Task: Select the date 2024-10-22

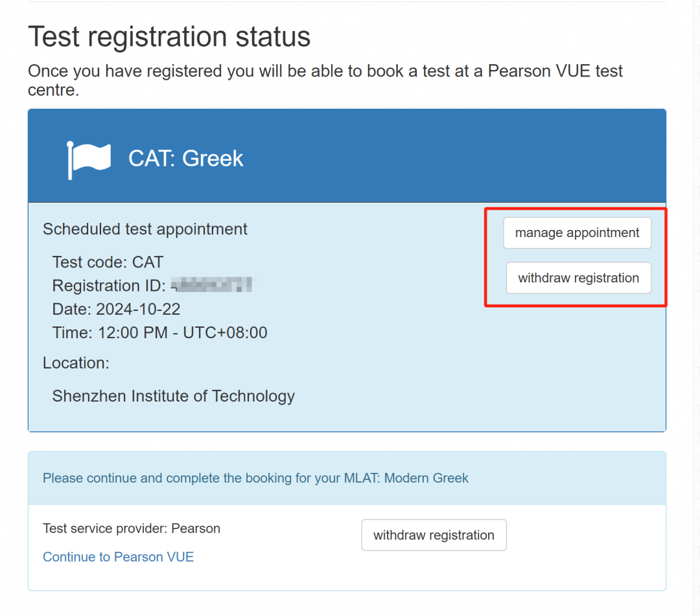Action: (x=138, y=309)
